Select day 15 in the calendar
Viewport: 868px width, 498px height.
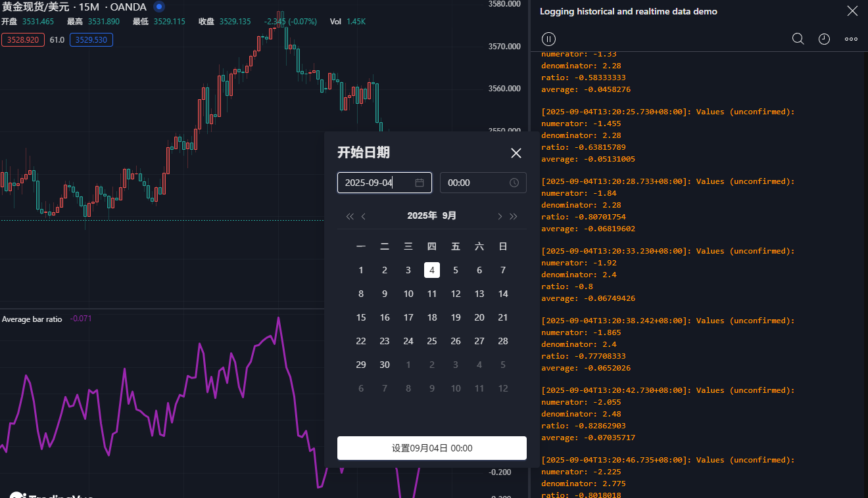click(361, 317)
